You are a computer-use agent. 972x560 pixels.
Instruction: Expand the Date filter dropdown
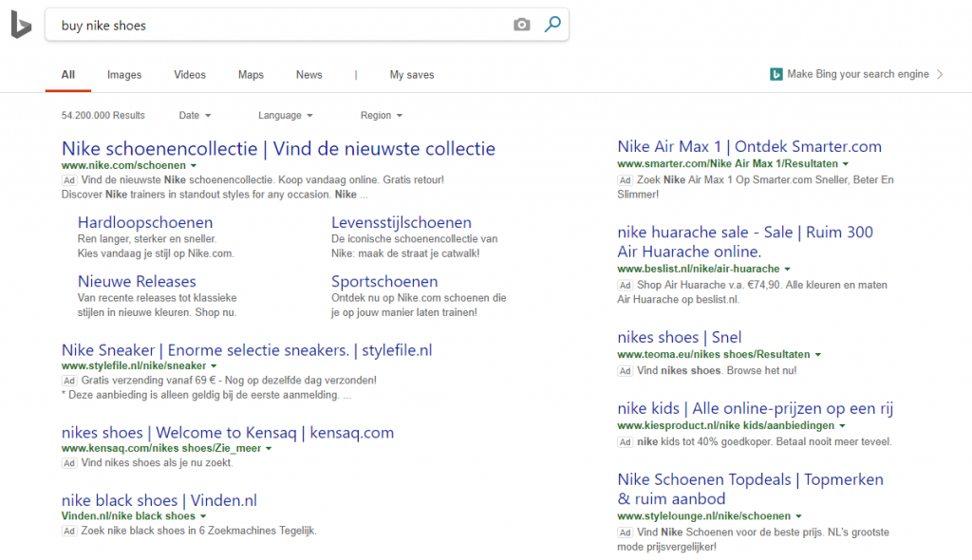(195, 116)
